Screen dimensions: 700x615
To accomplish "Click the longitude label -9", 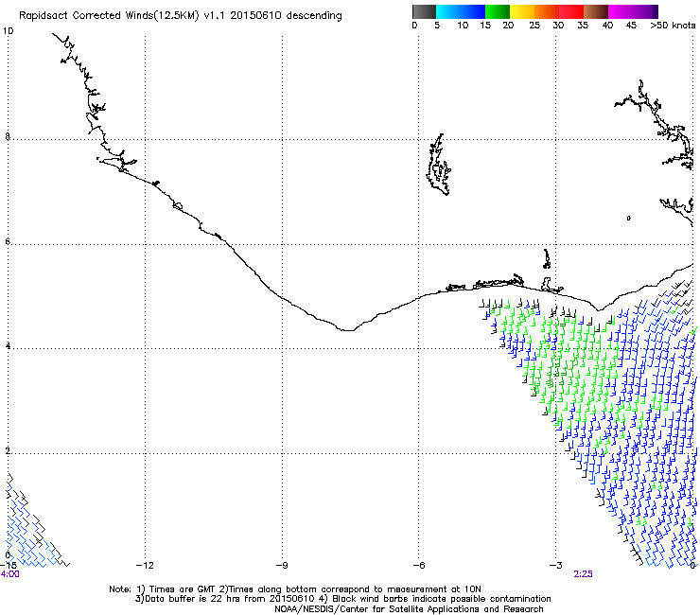I will point(281,565).
